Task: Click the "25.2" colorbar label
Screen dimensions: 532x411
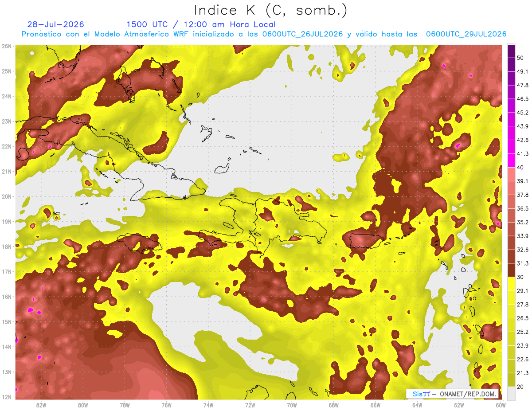Action: coord(522,332)
